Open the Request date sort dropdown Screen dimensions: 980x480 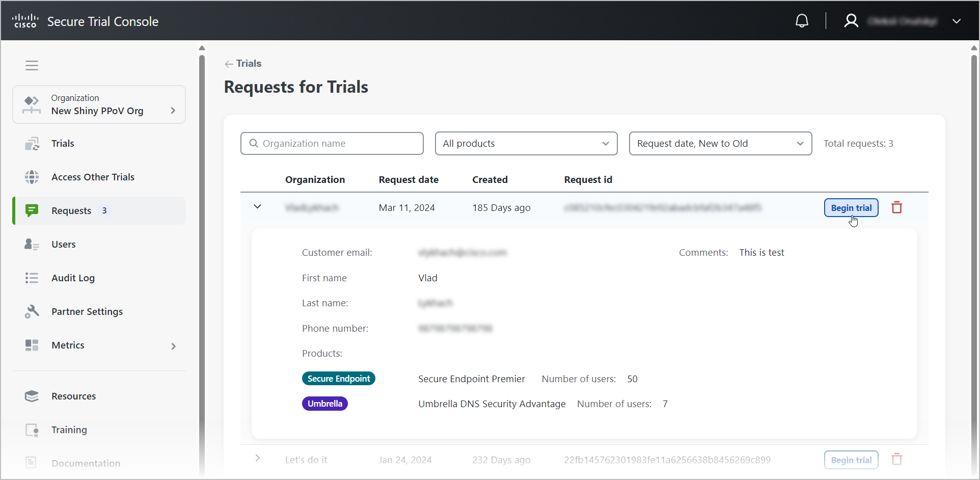click(x=720, y=144)
